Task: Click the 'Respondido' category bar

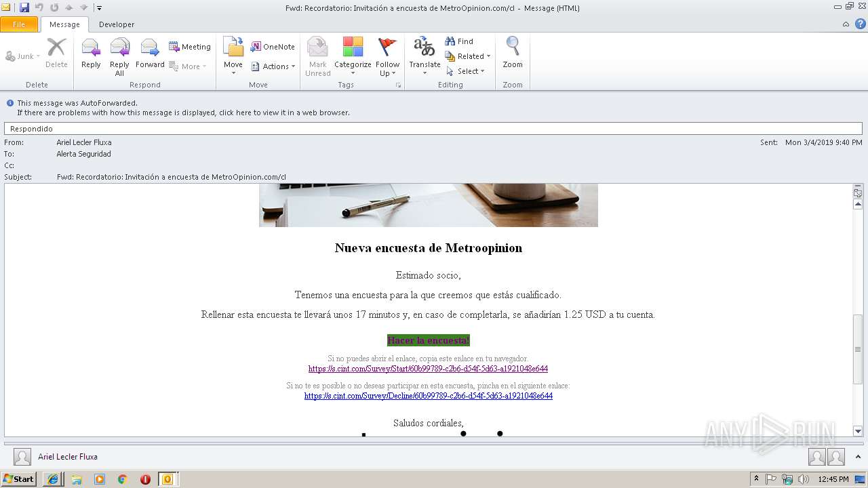Action: point(433,129)
